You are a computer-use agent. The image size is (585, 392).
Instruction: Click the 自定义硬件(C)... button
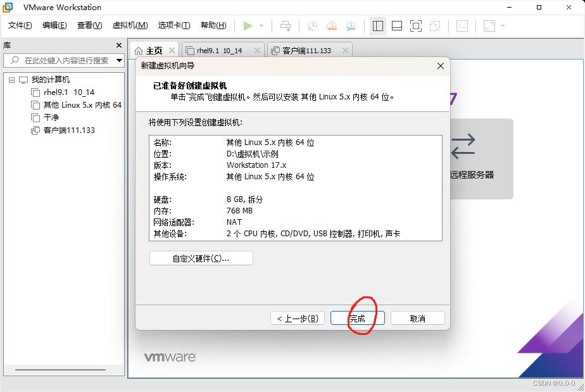coord(201,258)
